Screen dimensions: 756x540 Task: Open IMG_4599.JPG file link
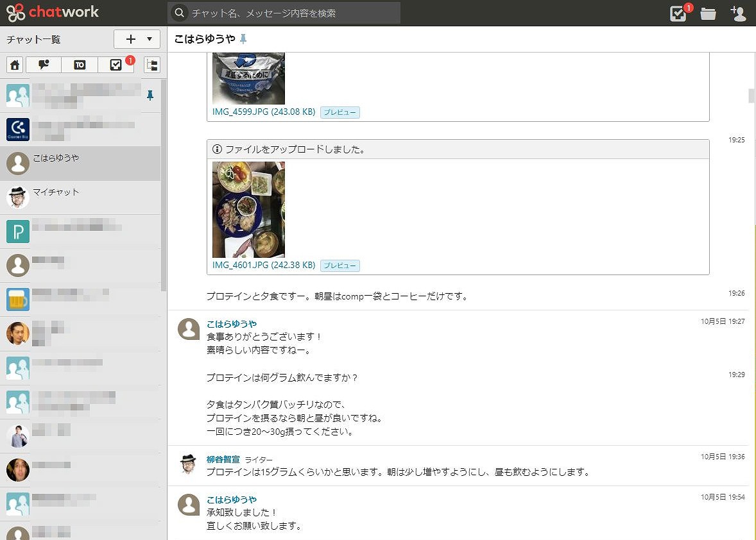264,112
